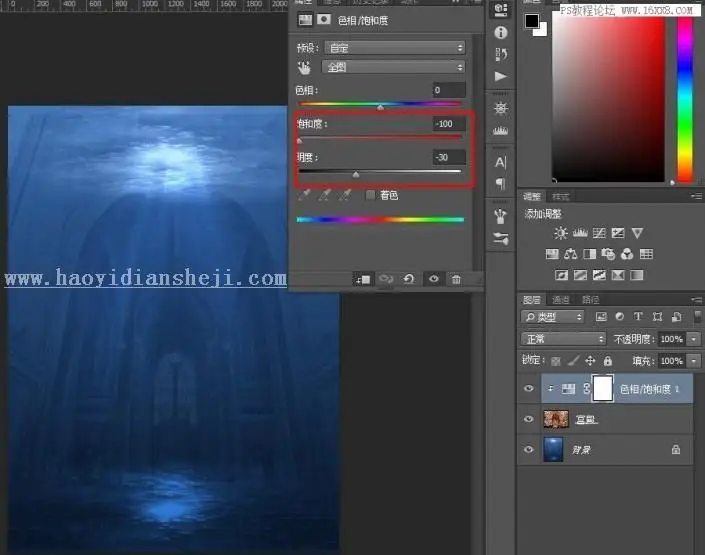This screenshot has width=705, height=555.
Task: Open the History panel icon in dock
Action: (x=500, y=54)
